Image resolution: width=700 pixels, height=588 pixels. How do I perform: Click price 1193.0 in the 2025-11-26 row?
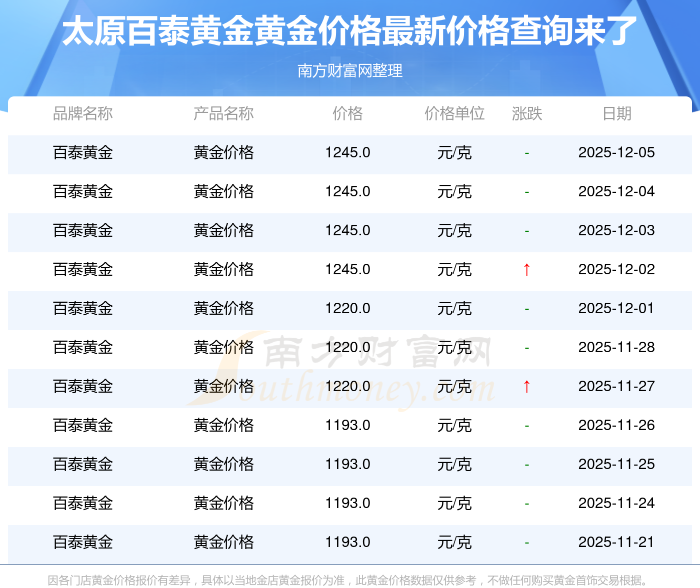[347, 426]
